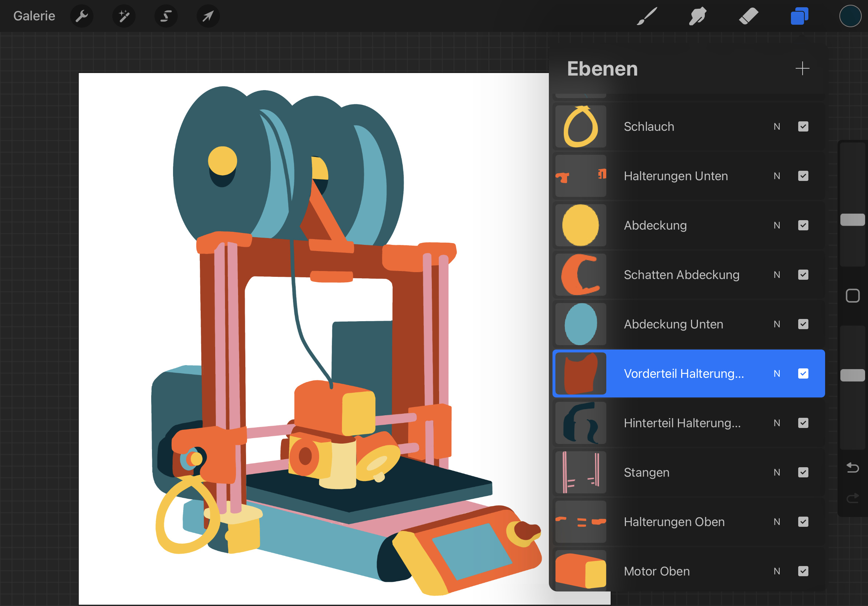Activate the Selection tool

click(166, 16)
